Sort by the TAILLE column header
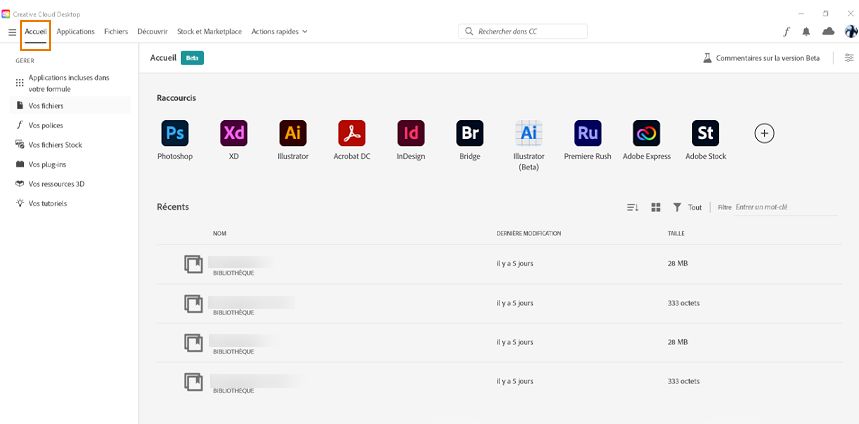 click(x=676, y=233)
